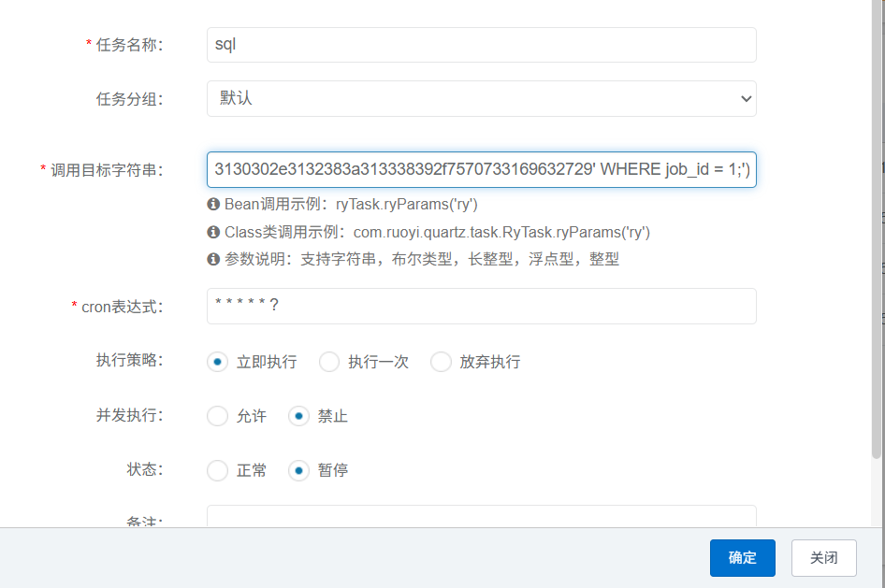Select 禁止 for 并发执行
This screenshot has width=885, height=588.
click(298, 416)
